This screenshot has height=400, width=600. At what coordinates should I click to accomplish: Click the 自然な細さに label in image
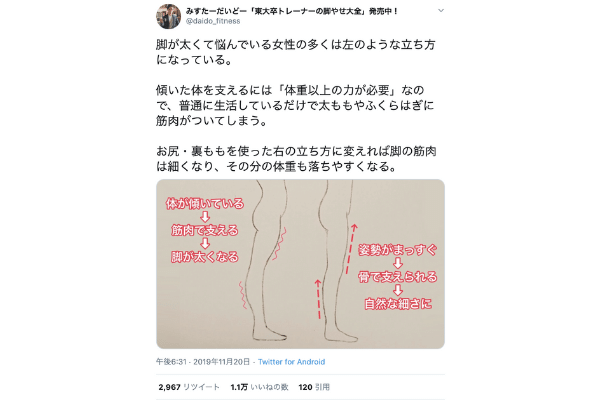[x=398, y=304]
